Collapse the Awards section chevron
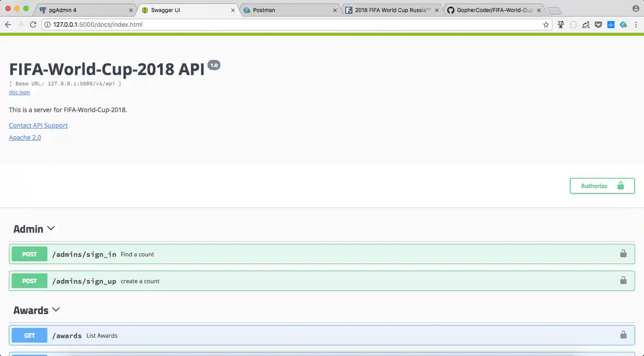The height and width of the screenshot is (356, 644). (x=56, y=309)
